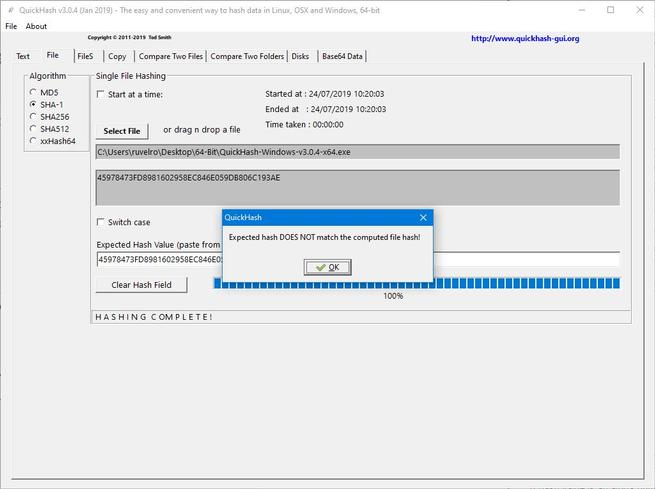The image size is (655, 489).
Task: Click the selected file path field
Action: (358, 152)
